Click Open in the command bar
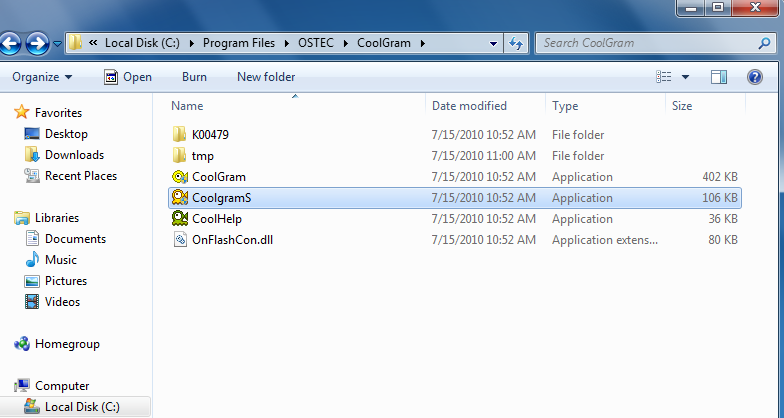 click(128, 77)
